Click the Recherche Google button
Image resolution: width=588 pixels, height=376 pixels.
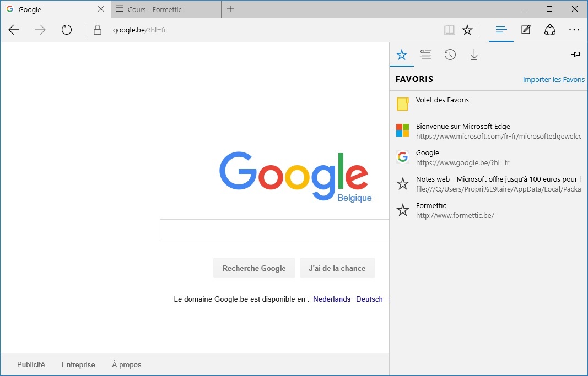254,268
